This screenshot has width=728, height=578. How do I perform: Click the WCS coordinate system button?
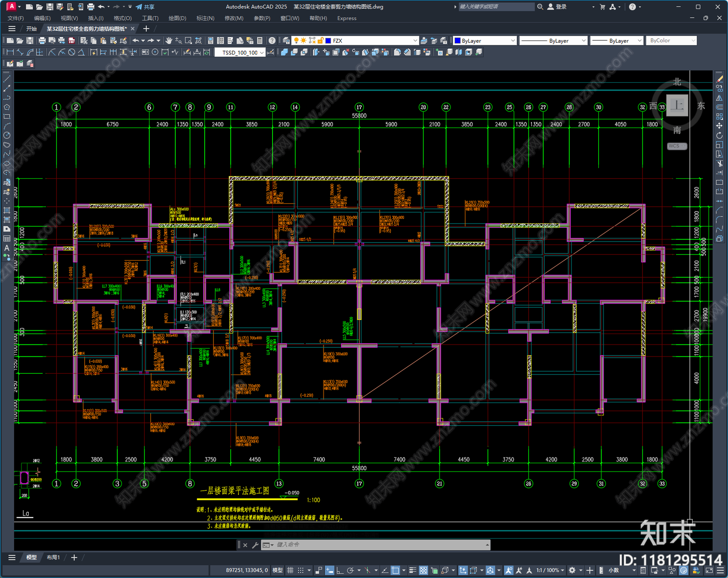coord(677,146)
